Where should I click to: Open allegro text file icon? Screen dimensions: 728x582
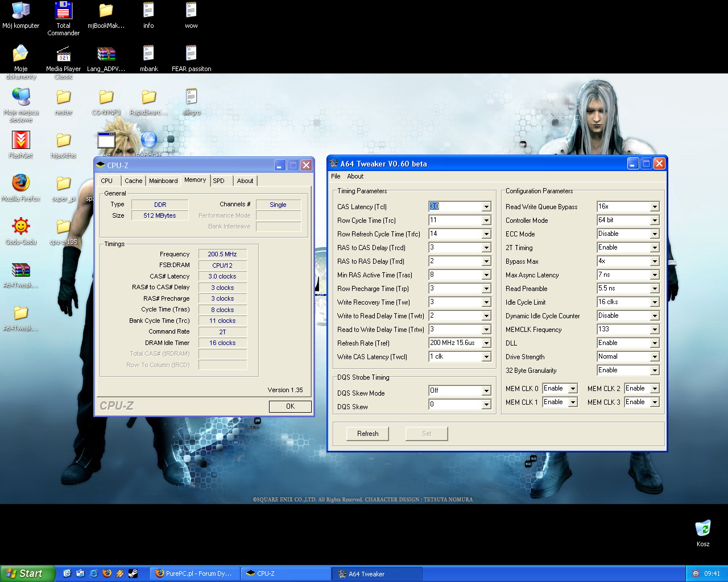[x=191, y=102]
